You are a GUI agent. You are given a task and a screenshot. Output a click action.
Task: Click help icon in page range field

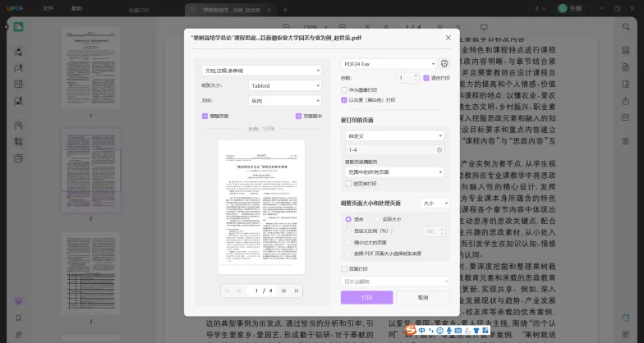pyautogui.click(x=439, y=150)
